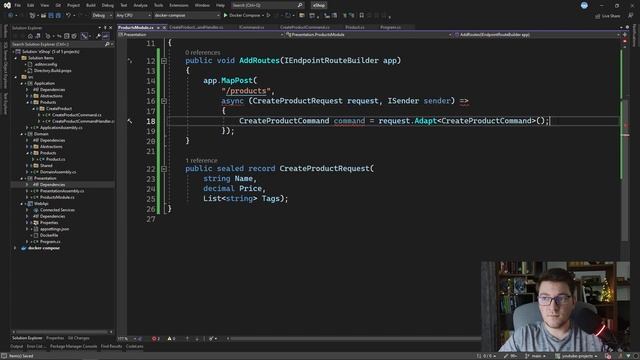Collapse the Application project node
Viewport: 640px width, 360px height.
pos(22,83)
